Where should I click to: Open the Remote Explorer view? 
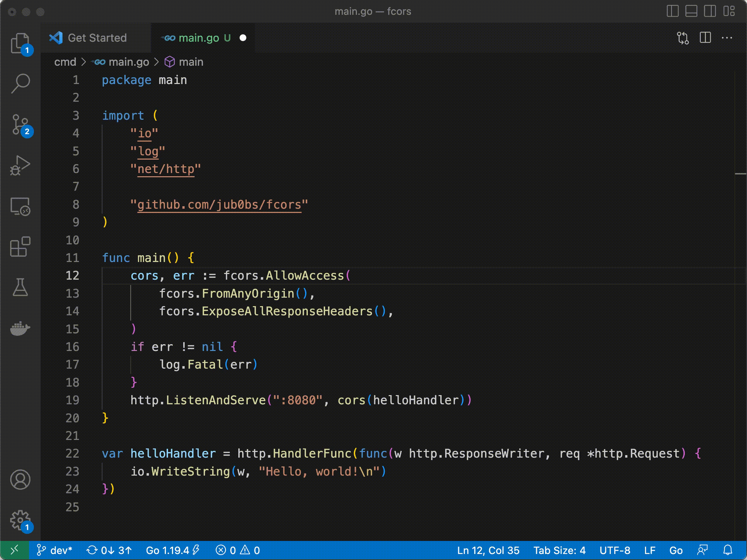point(20,206)
